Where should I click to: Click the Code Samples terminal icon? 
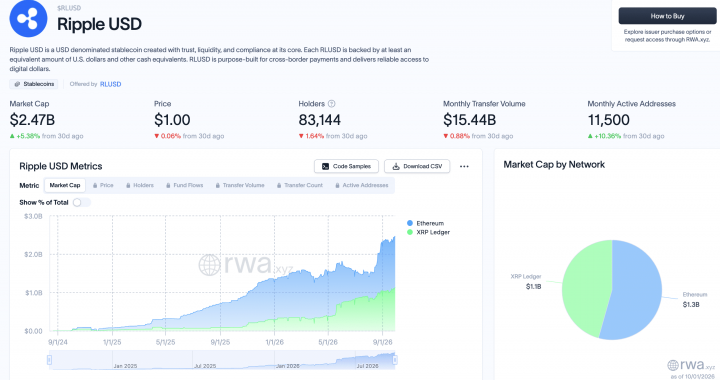tap(325, 167)
